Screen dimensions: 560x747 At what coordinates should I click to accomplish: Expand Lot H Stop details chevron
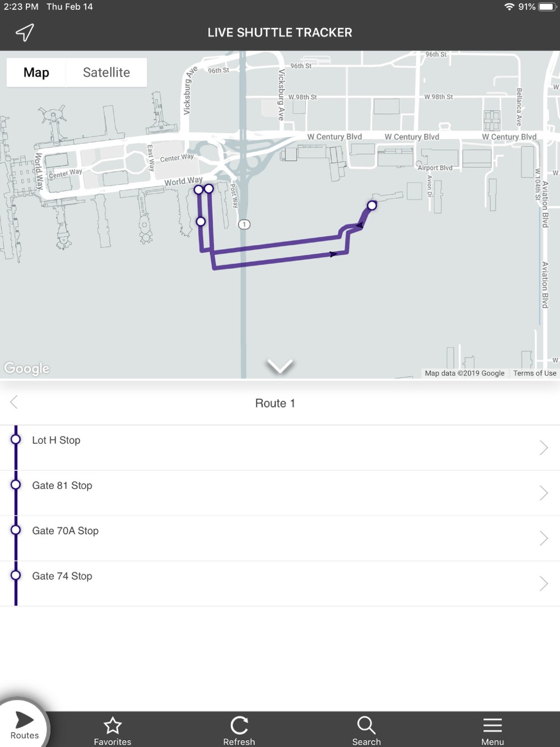tap(544, 447)
